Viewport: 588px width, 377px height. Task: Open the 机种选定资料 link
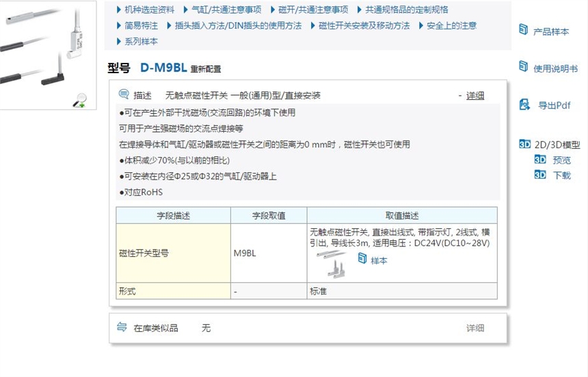(x=149, y=10)
